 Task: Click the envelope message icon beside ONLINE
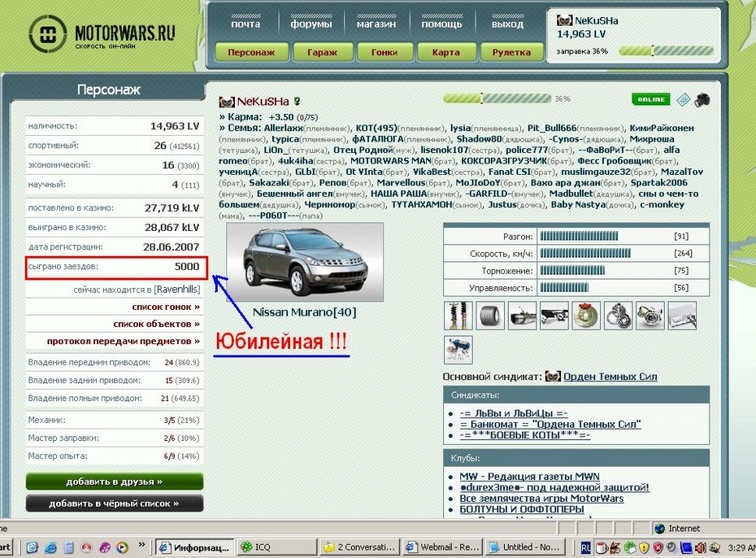click(683, 99)
